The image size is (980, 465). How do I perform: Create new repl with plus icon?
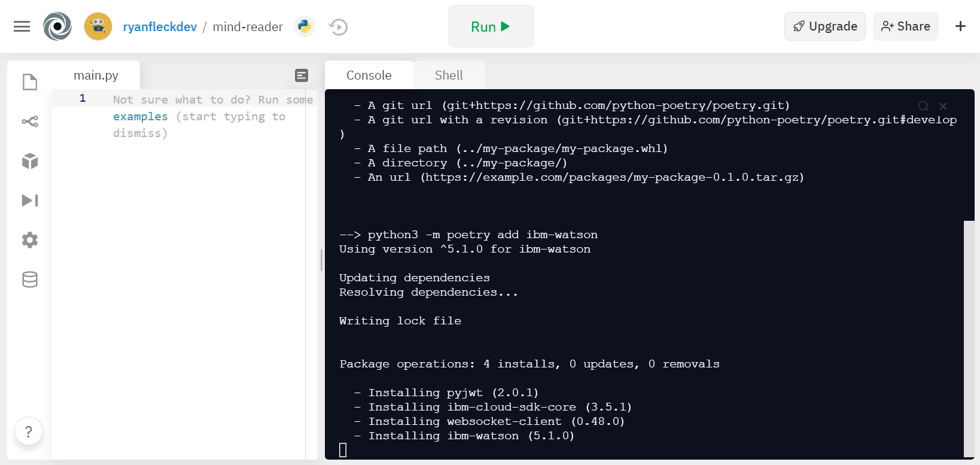(960, 26)
